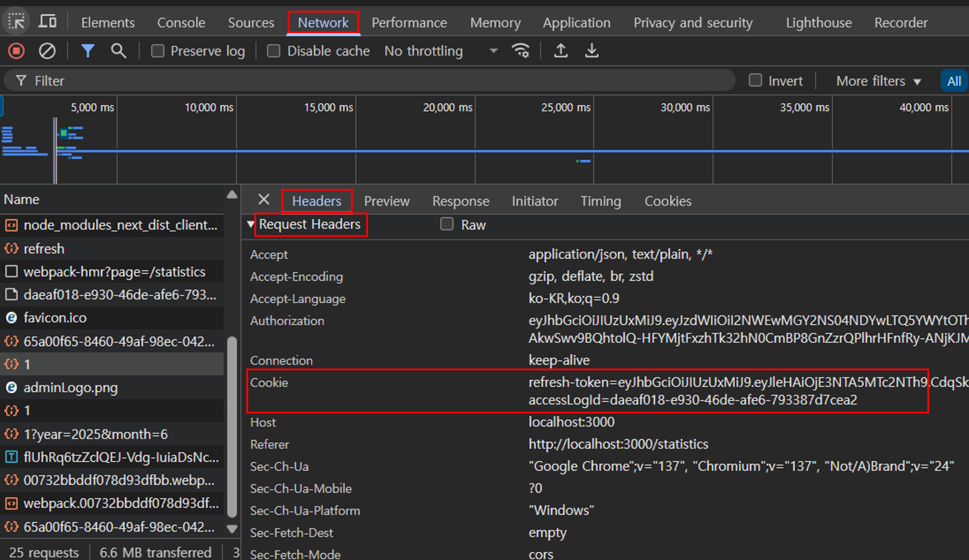The height and width of the screenshot is (560, 969).
Task: Open the Response tab
Action: point(461,201)
